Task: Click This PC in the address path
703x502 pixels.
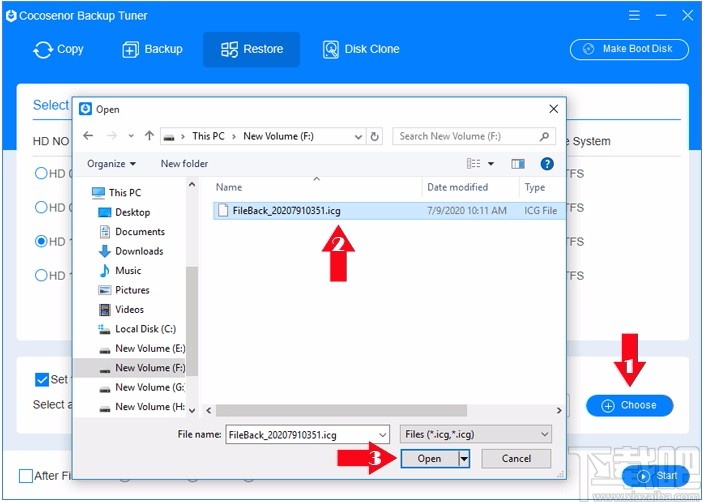Action: [x=208, y=136]
